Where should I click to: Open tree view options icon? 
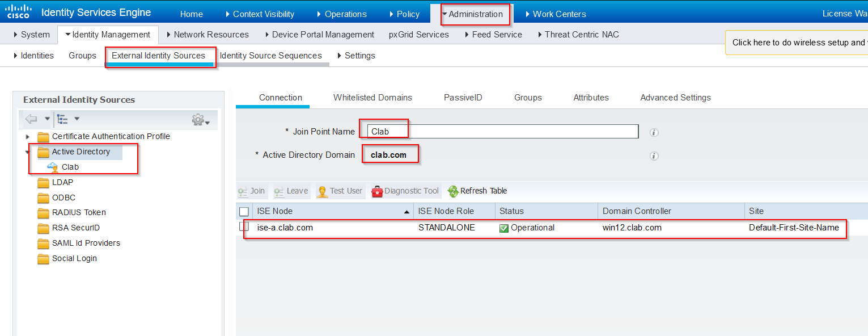63,119
